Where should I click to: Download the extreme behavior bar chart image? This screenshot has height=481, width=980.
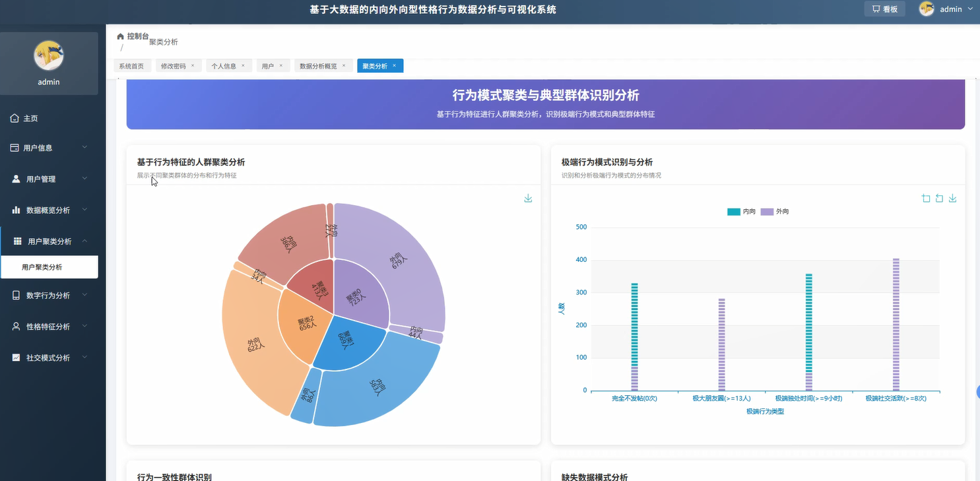[x=952, y=198]
